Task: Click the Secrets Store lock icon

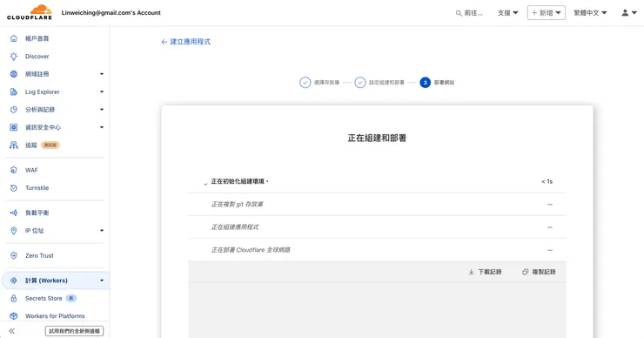Action: (14, 298)
